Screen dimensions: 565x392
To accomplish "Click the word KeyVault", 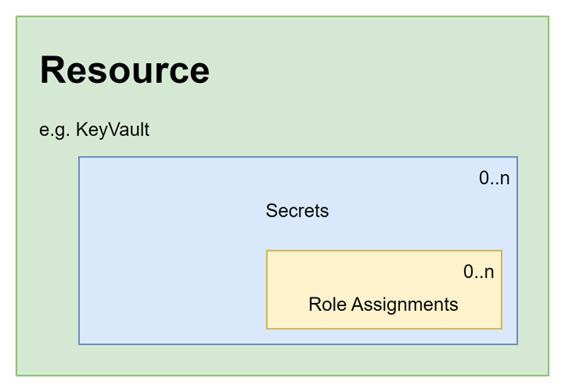I will (x=112, y=130).
